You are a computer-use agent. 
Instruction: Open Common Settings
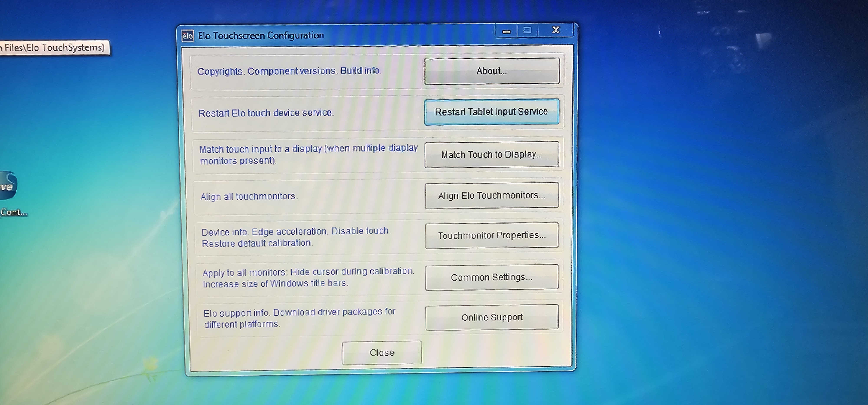pos(492,277)
